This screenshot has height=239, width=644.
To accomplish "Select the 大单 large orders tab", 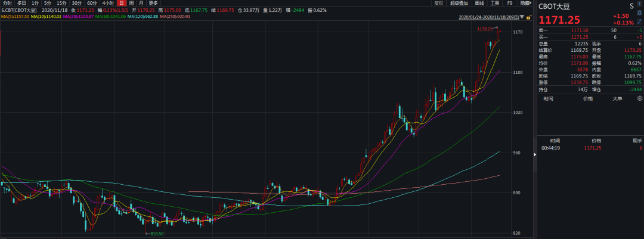I will (617, 98).
